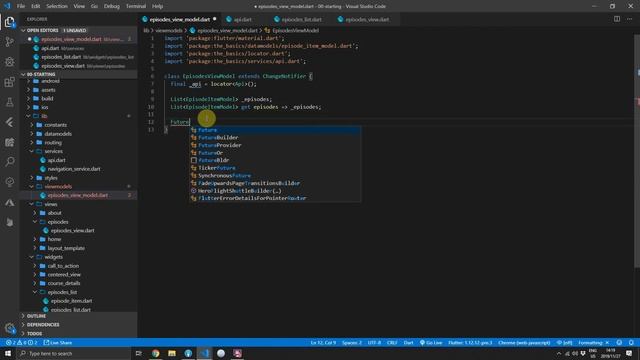This screenshot has width=640, height=360.
Task: Click the split editor icon
Action: 617,19
